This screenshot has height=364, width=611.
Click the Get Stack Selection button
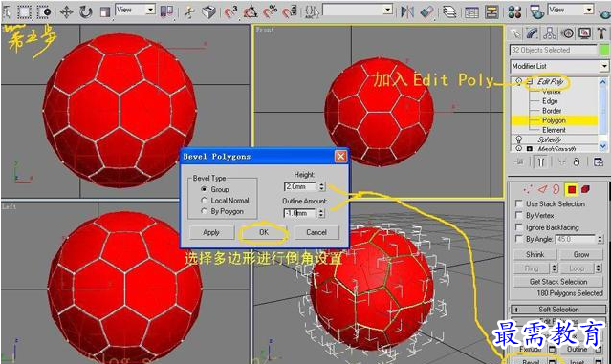point(558,282)
